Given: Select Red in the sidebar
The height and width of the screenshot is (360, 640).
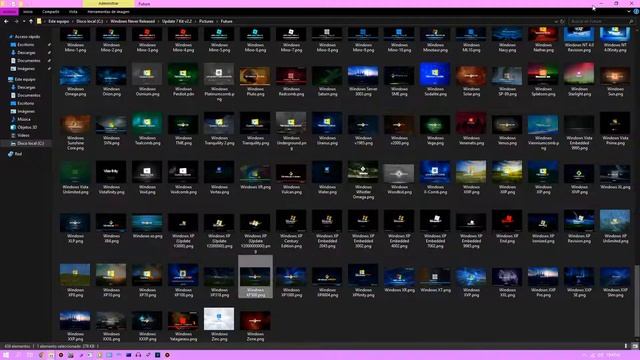Looking at the screenshot, I should (18, 154).
